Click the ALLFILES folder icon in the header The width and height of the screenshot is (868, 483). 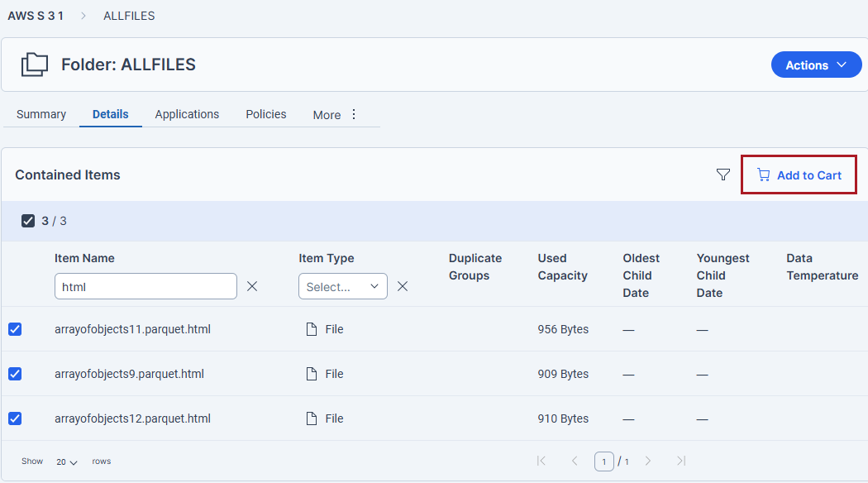tap(35, 65)
